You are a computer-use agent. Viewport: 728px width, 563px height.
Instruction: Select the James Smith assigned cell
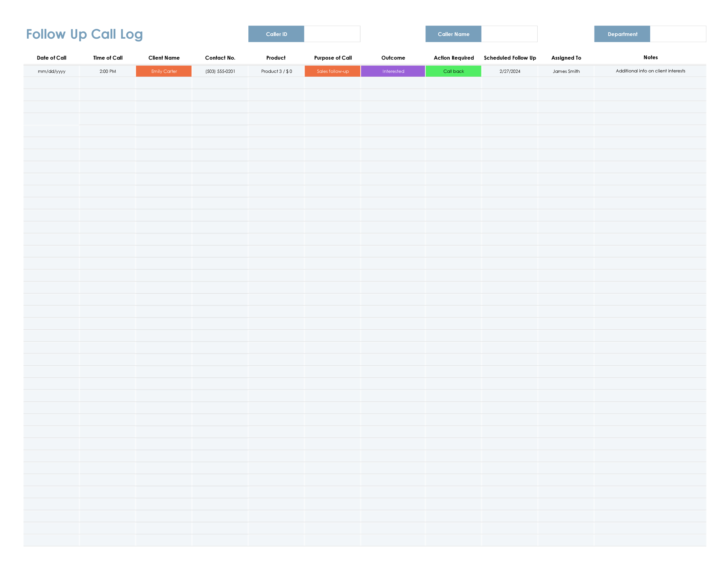pyautogui.click(x=566, y=71)
